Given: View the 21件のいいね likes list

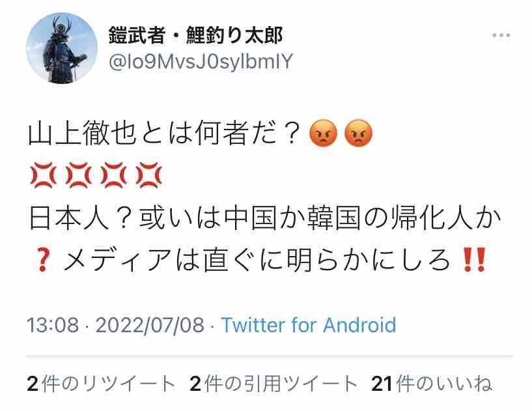Looking at the screenshot, I should pos(431,384).
